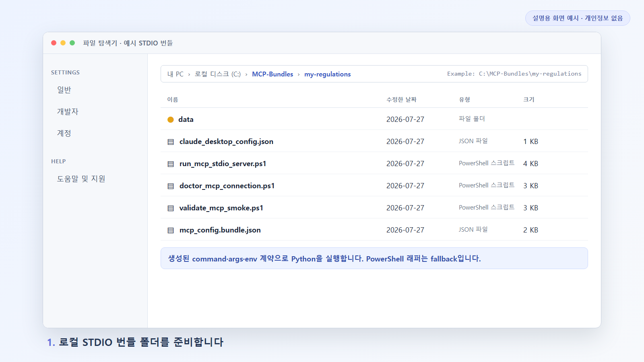Click the file icon for mcp_config.bundle.json
The height and width of the screenshot is (362, 644).
(171, 230)
